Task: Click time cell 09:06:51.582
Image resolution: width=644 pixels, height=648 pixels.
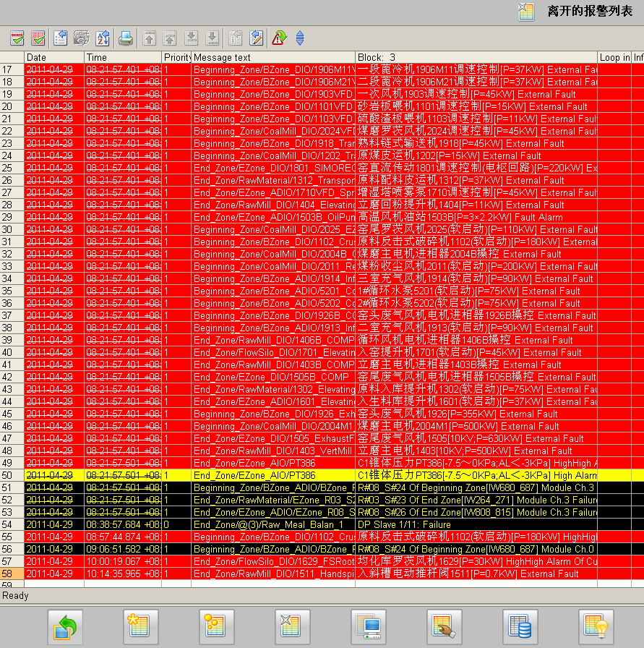Action: [123, 549]
